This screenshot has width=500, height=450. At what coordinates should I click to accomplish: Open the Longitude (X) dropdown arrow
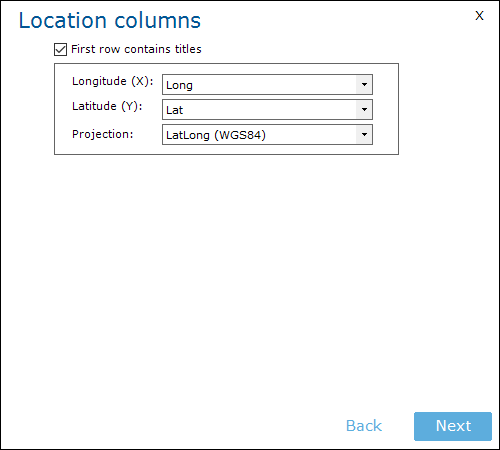364,85
